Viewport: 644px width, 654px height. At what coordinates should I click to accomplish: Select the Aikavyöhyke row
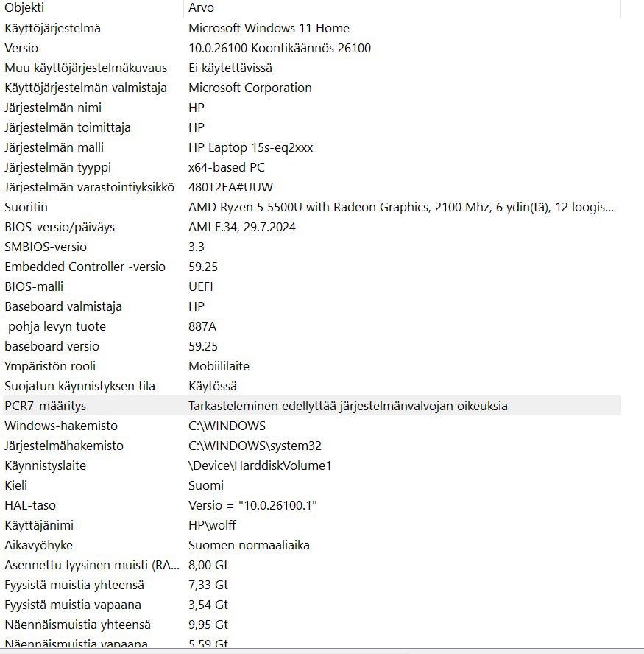coord(312,545)
